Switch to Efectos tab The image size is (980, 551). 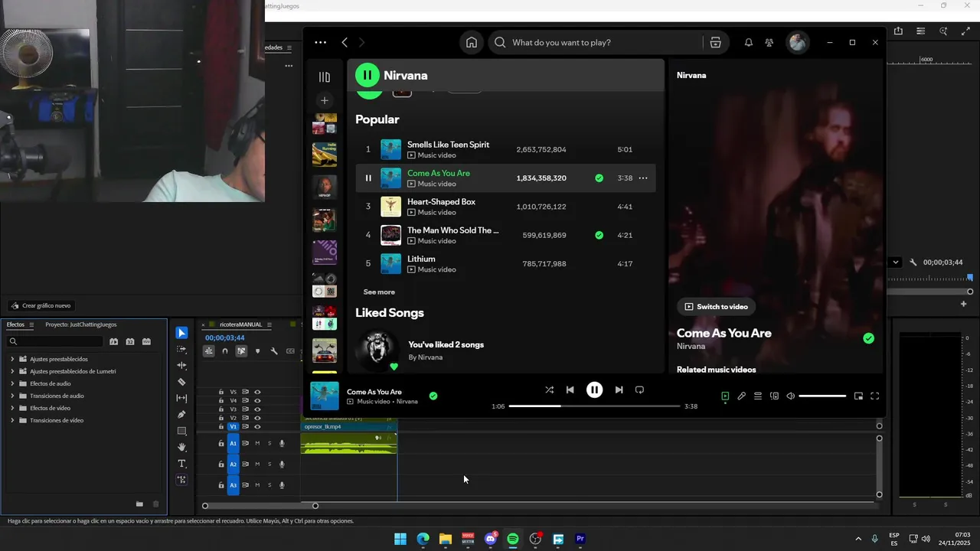point(15,324)
